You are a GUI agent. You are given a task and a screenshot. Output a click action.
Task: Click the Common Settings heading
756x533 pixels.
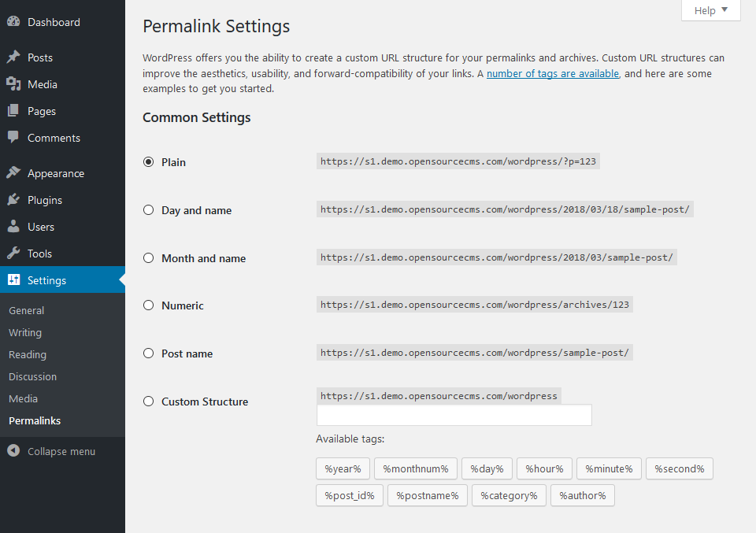(197, 117)
